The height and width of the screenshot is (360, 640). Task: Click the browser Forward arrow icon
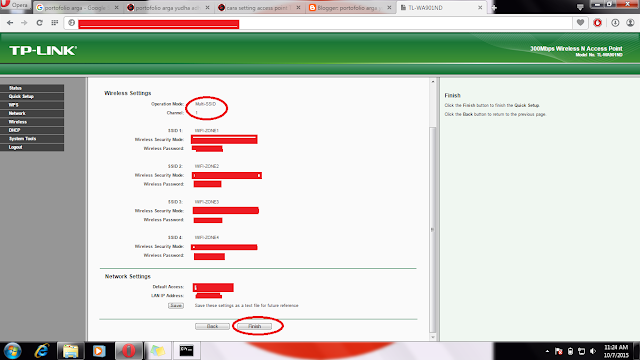(x=24, y=23)
